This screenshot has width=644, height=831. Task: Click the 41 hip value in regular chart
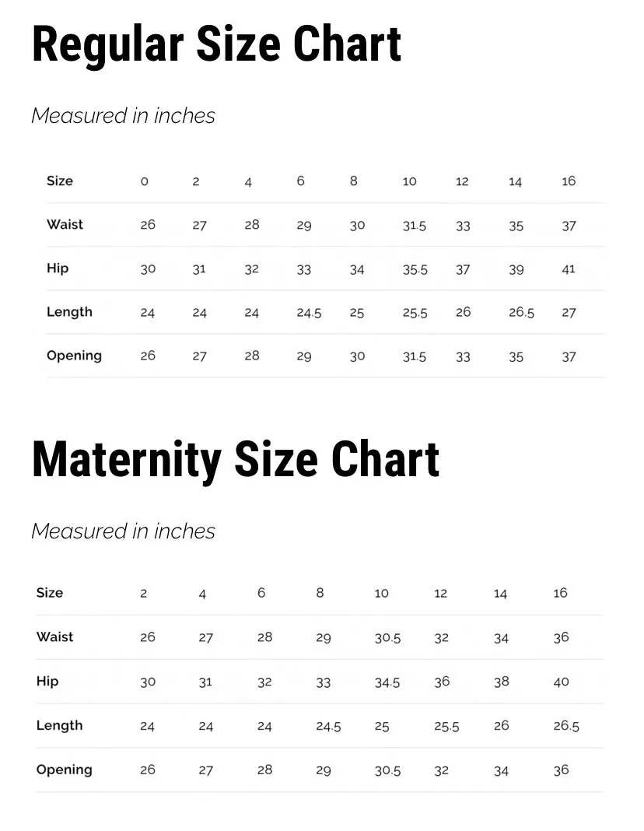pos(569,269)
